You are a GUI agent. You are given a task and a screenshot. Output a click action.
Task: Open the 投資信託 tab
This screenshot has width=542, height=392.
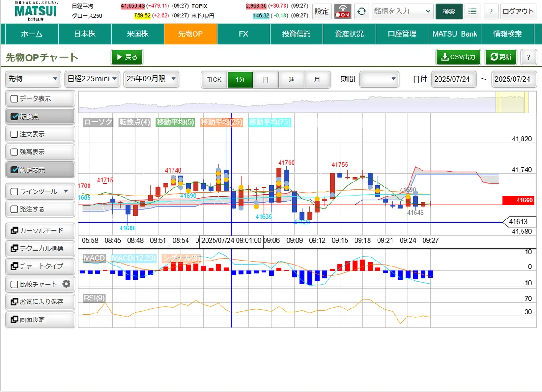pyautogui.click(x=296, y=34)
